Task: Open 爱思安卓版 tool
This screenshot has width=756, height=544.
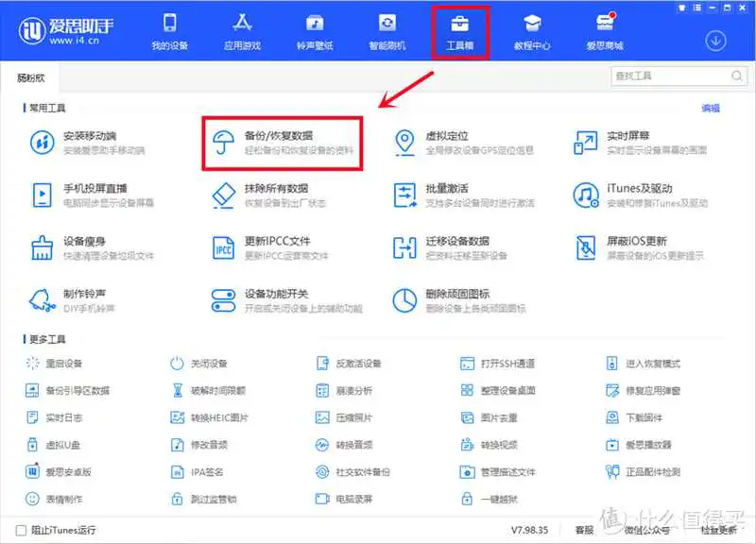Action: 59,471
